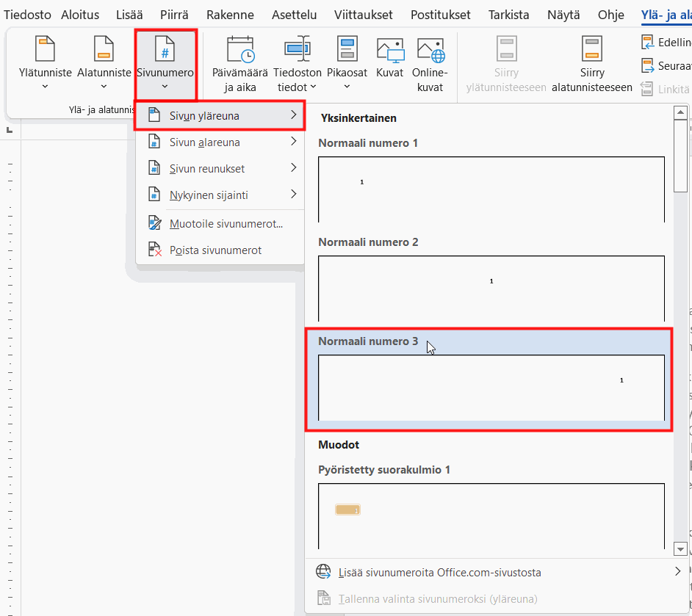Select Pyöristetty suorakulmio 1 preview
The height and width of the screenshot is (616, 692).
[491, 516]
